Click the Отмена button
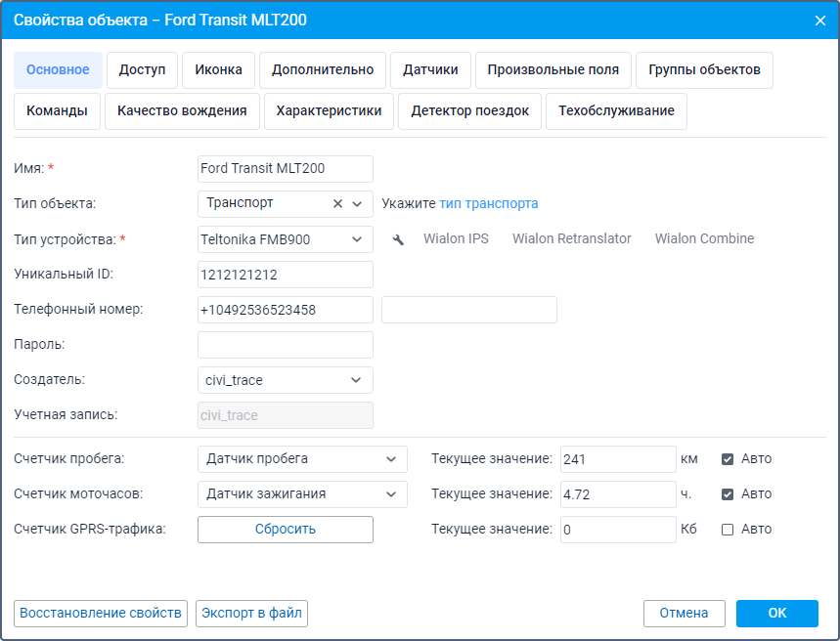This screenshot has height=641, width=840. (x=684, y=614)
